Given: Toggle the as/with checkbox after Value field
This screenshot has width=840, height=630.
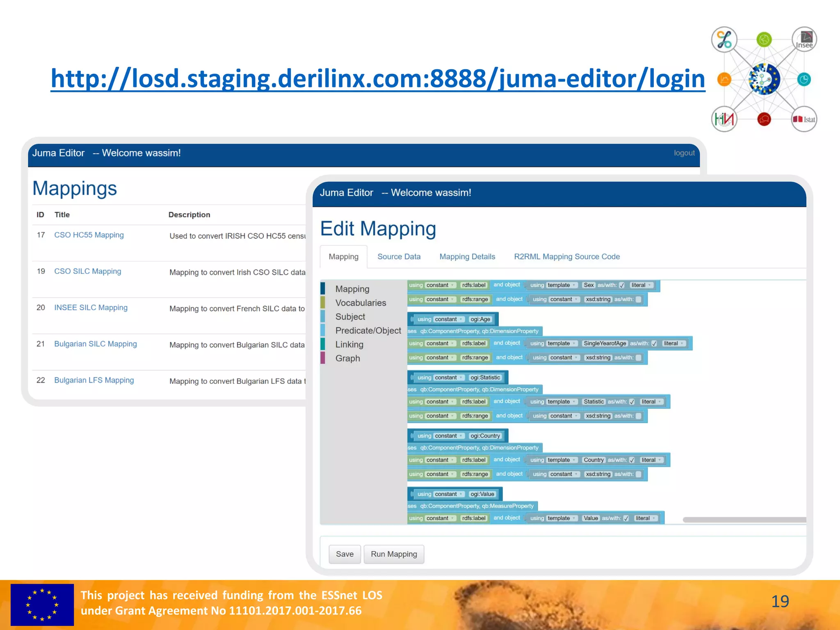Looking at the screenshot, I should (x=626, y=518).
